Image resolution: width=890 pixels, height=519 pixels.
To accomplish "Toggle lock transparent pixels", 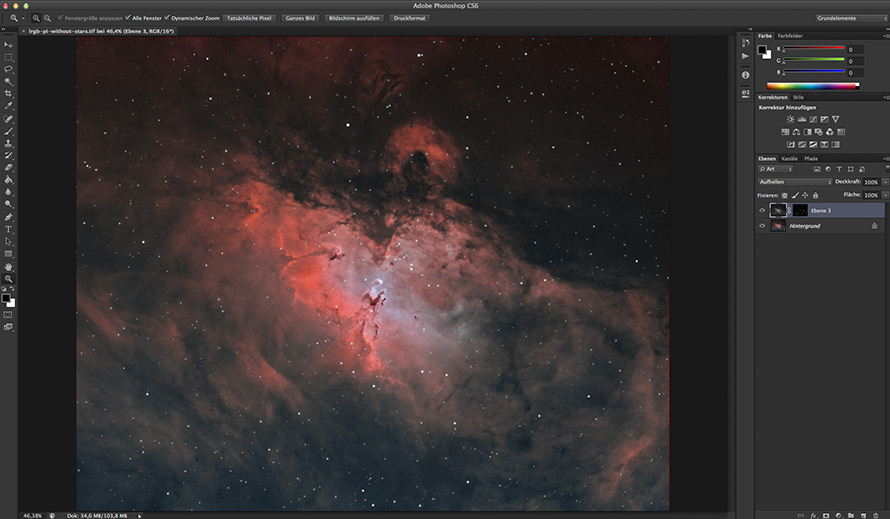I will [x=784, y=195].
